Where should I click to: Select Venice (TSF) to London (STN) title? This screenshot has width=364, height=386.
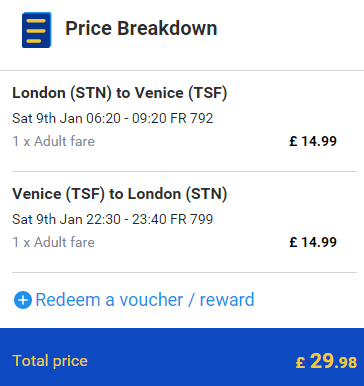click(120, 194)
